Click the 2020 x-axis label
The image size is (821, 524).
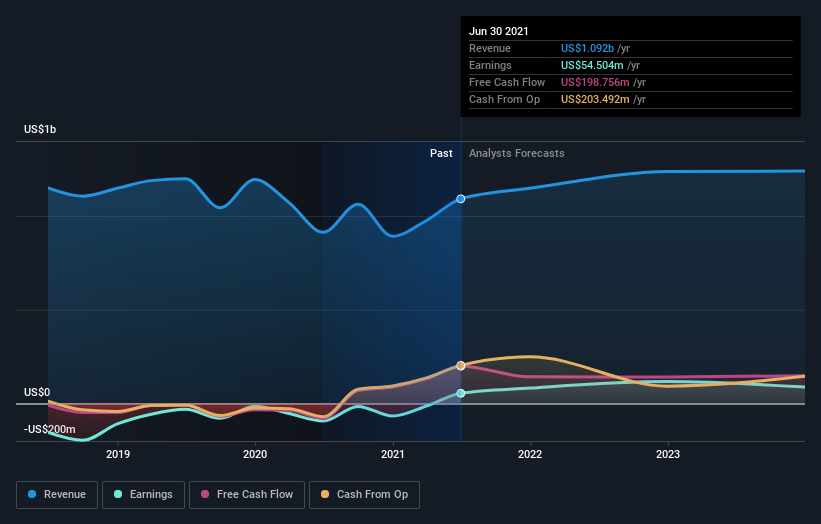coord(255,454)
